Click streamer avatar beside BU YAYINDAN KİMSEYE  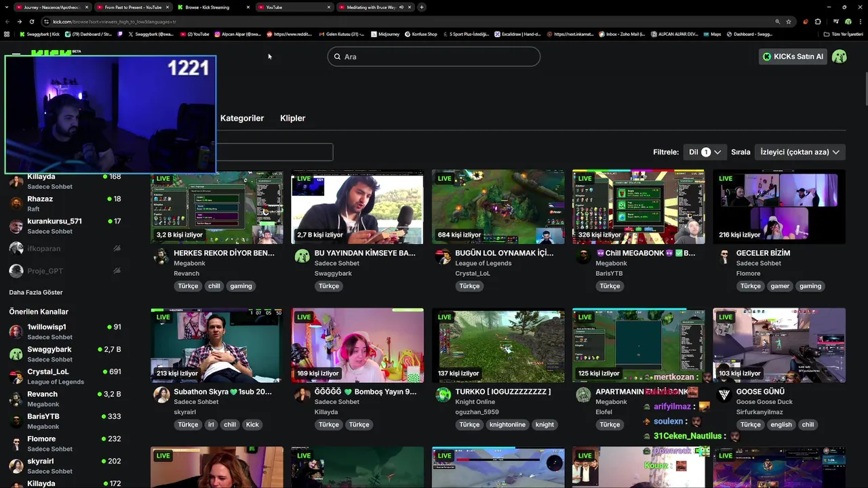pyautogui.click(x=302, y=256)
